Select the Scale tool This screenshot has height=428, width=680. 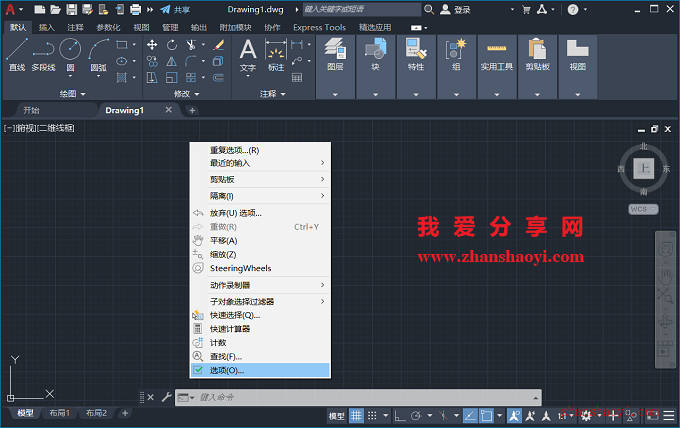pyautogui.click(x=172, y=78)
